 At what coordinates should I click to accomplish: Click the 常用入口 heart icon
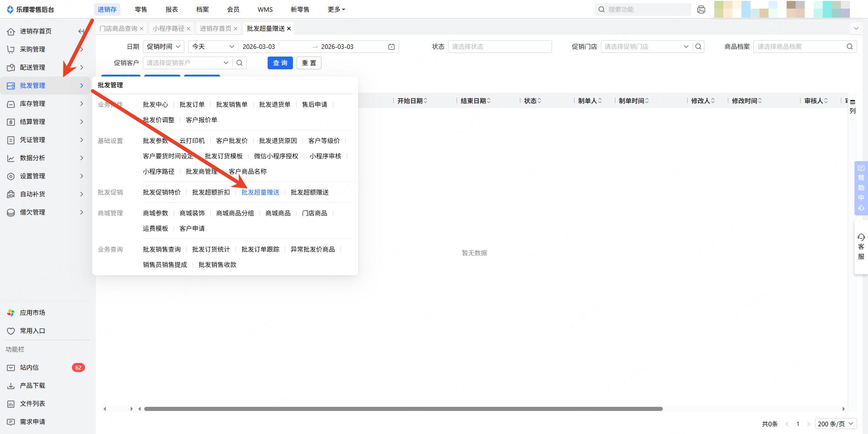click(11, 331)
